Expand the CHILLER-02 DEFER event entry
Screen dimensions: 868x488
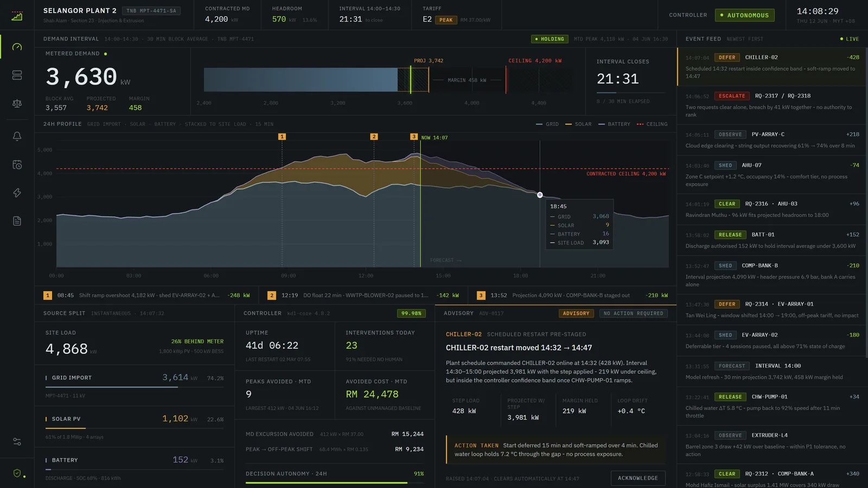772,67
